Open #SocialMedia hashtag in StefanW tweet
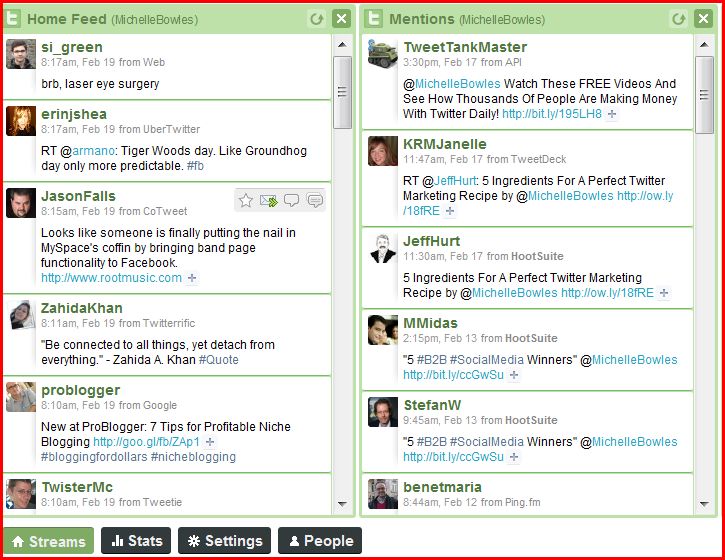 click(x=487, y=442)
